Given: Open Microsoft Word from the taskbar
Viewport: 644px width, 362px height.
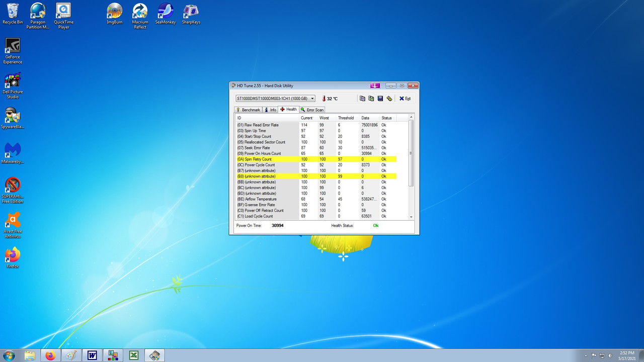Looking at the screenshot, I should coord(92,355).
